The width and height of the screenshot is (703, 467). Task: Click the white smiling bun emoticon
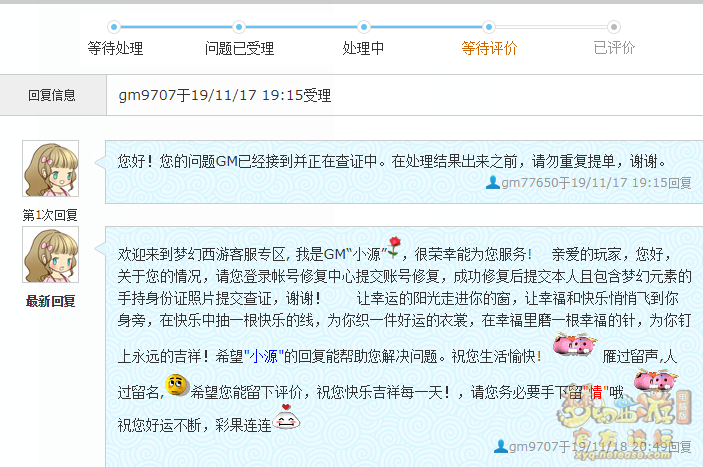point(286,417)
